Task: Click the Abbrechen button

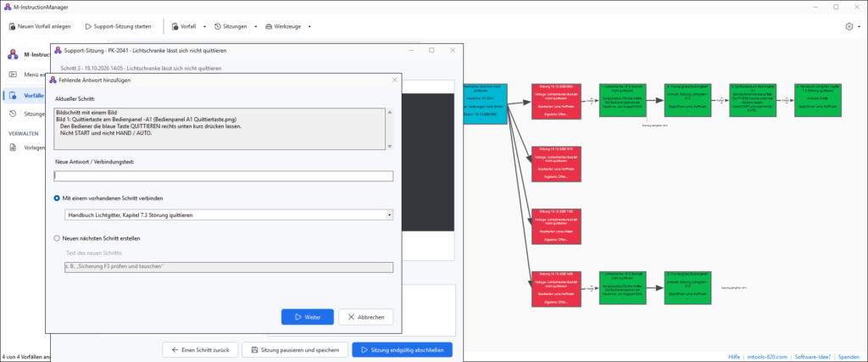Action: coord(366,317)
